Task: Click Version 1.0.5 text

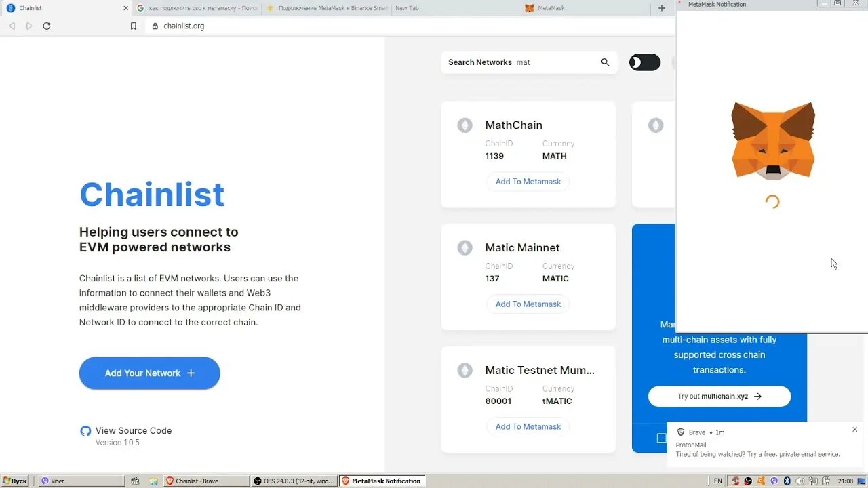Action: (117, 443)
